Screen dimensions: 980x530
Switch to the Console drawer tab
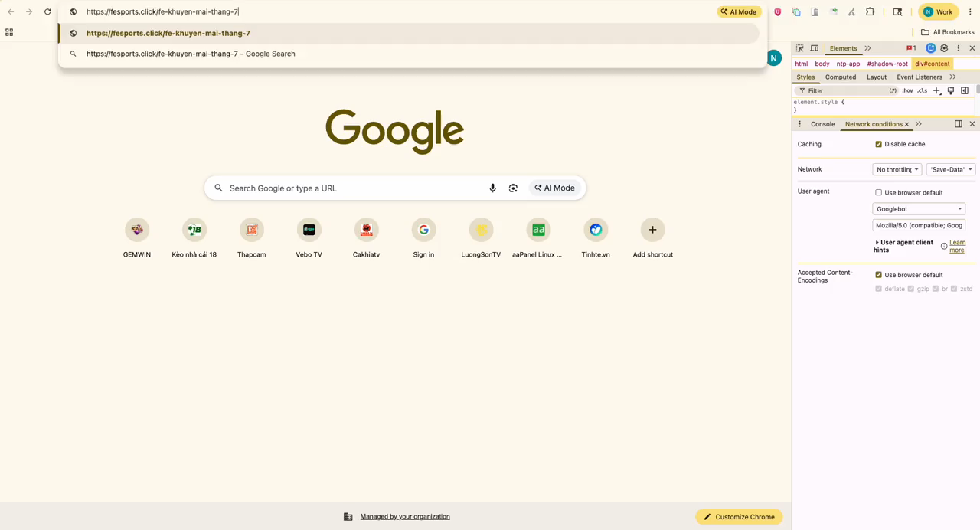pos(823,124)
